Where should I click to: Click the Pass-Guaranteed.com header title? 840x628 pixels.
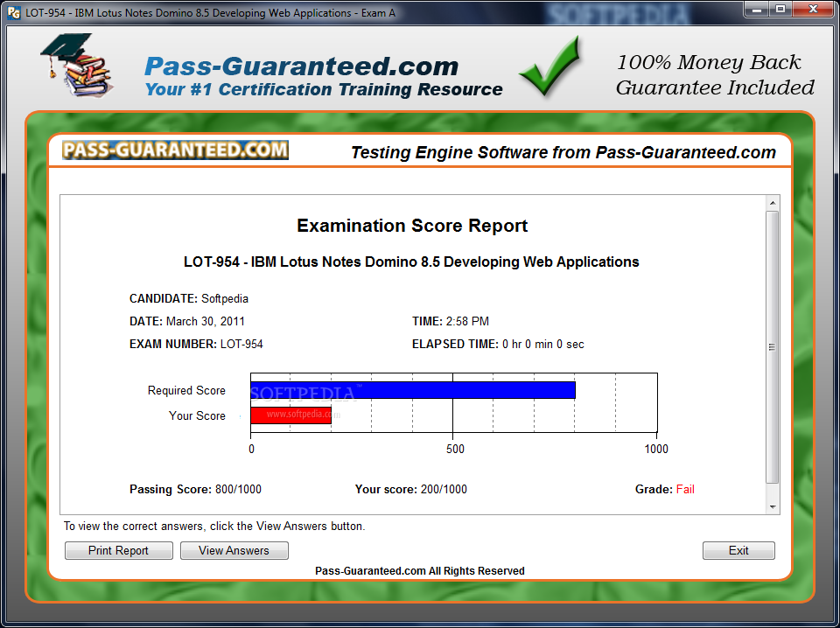tap(302, 66)
